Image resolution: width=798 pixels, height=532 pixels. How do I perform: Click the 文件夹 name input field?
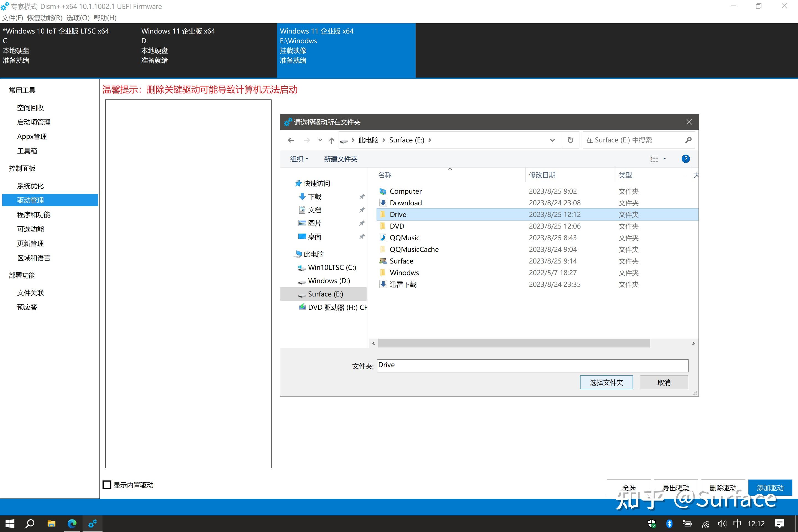coord(532,365)
